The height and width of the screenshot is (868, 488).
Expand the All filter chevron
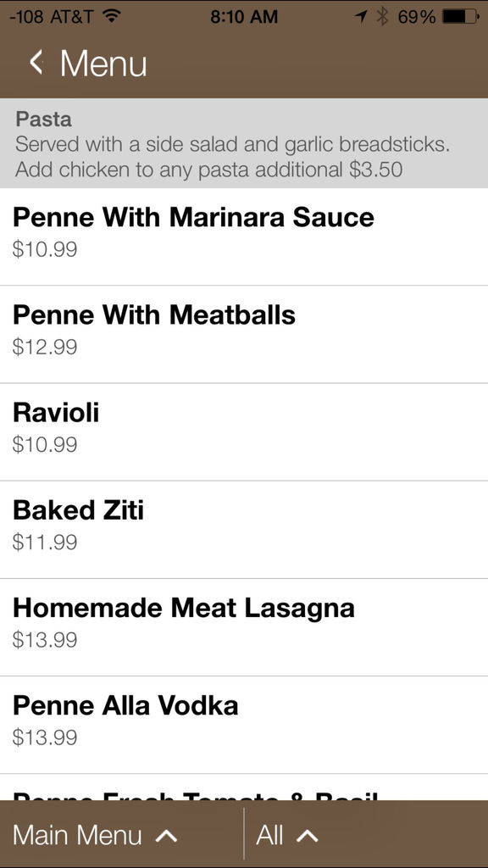pyautogui.click(x=307, y=837)
